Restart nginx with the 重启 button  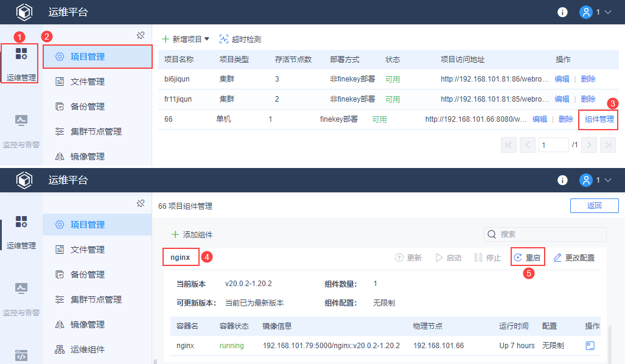coord(528,257)
